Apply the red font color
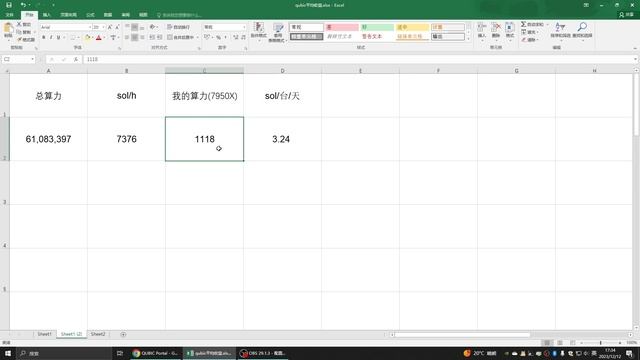The height and width of the screenshot is (360, 640). (x=98, y=38)
